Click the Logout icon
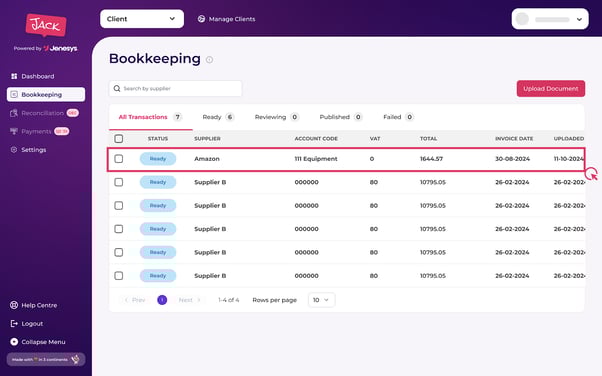The height and width of the screenshot is (376, 602). 14,323
